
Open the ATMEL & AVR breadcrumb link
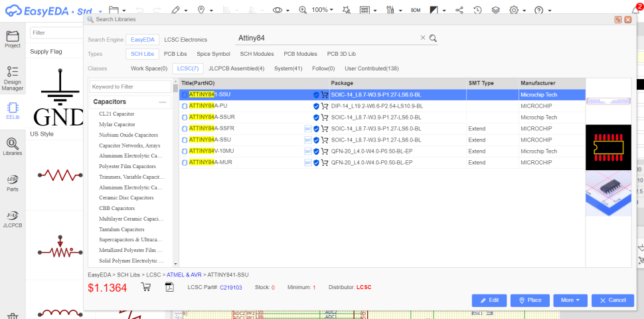(185, 274)
